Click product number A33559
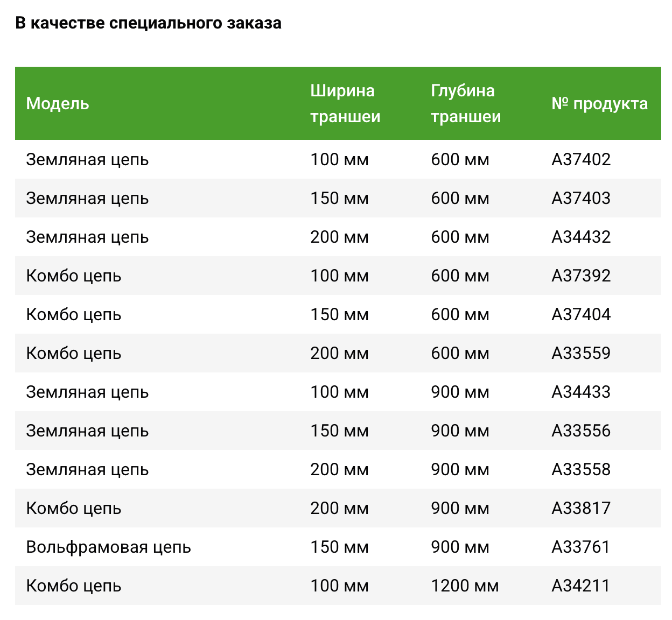Screen dimensions: 672x620 pyautogui.click(x=581, y=353)
